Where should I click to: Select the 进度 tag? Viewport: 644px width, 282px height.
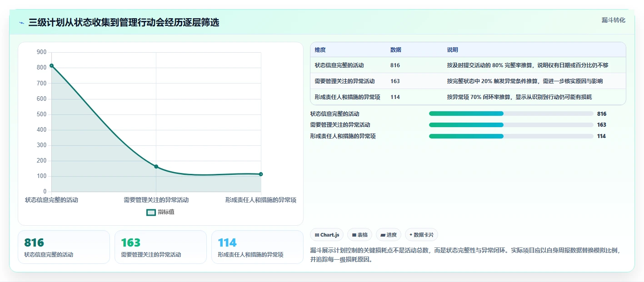point(388,235)
